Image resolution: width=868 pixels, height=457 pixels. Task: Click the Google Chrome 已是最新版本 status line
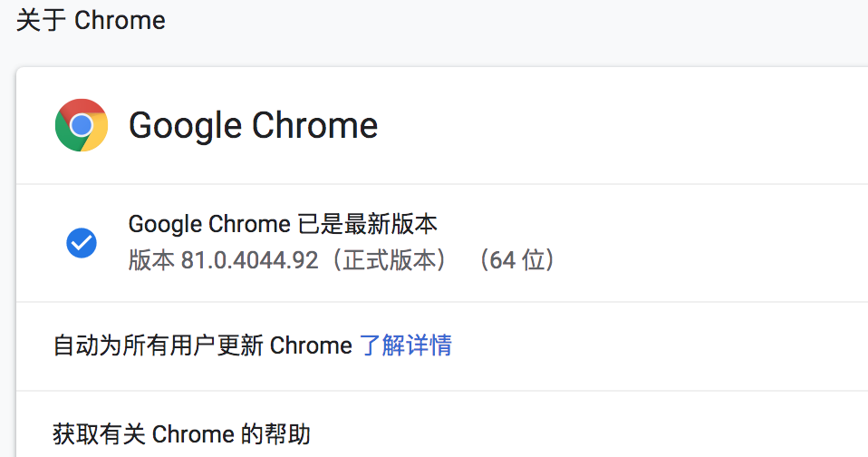[x=284, y=224]
